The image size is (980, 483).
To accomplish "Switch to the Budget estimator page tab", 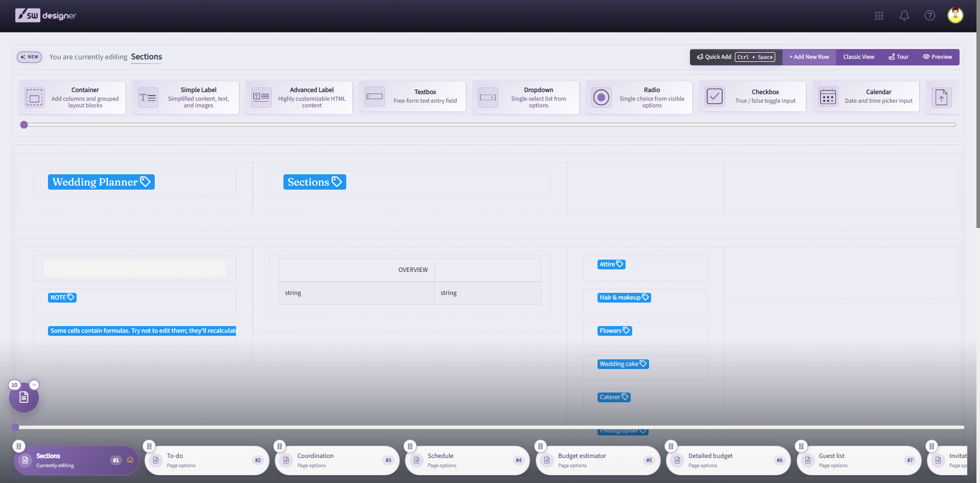I will 598,461.
